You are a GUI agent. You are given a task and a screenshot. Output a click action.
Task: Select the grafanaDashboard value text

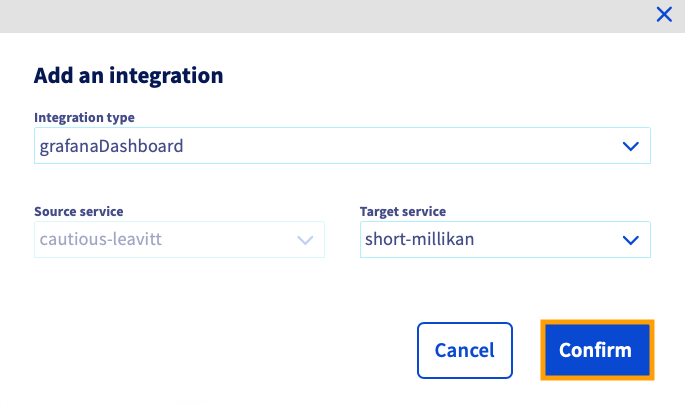[111, 146]
